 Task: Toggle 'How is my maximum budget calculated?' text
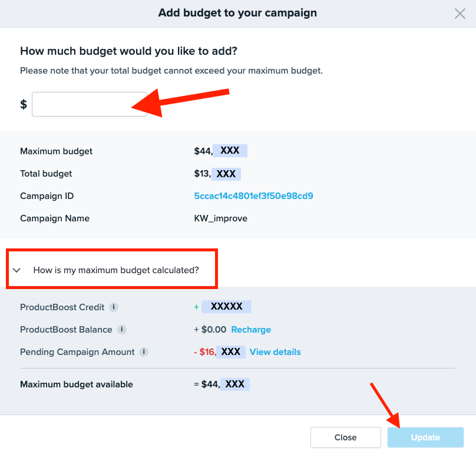click(x=116, y=270)
